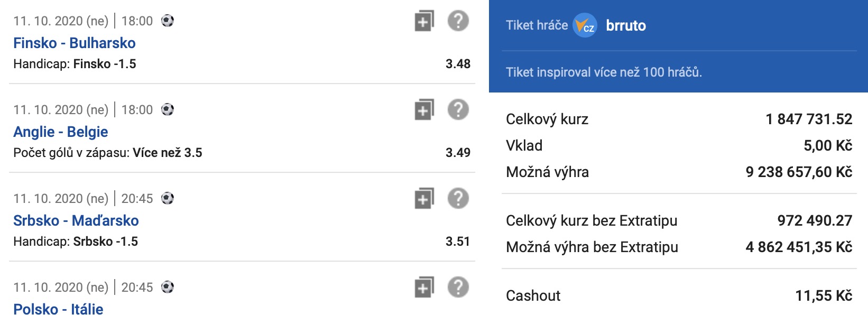
Task: Open help for Srbsko - Maďarsko bet
Action: (x=458, y=199)
